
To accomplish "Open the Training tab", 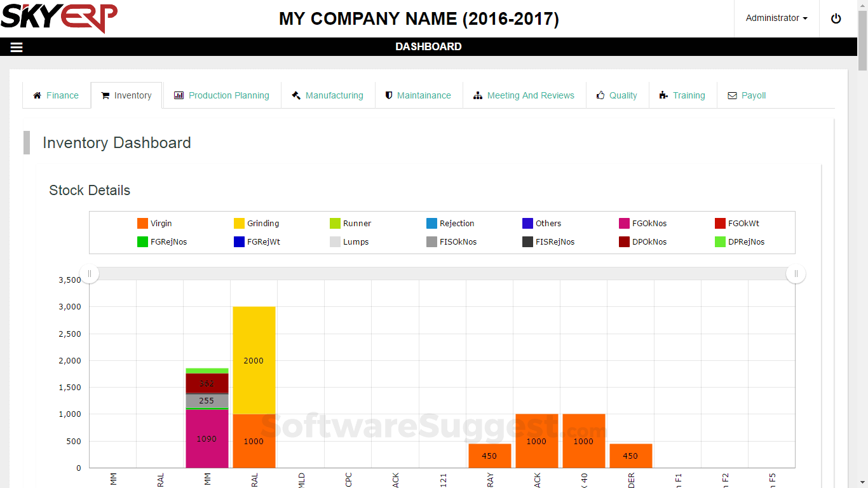I will 689,95.
